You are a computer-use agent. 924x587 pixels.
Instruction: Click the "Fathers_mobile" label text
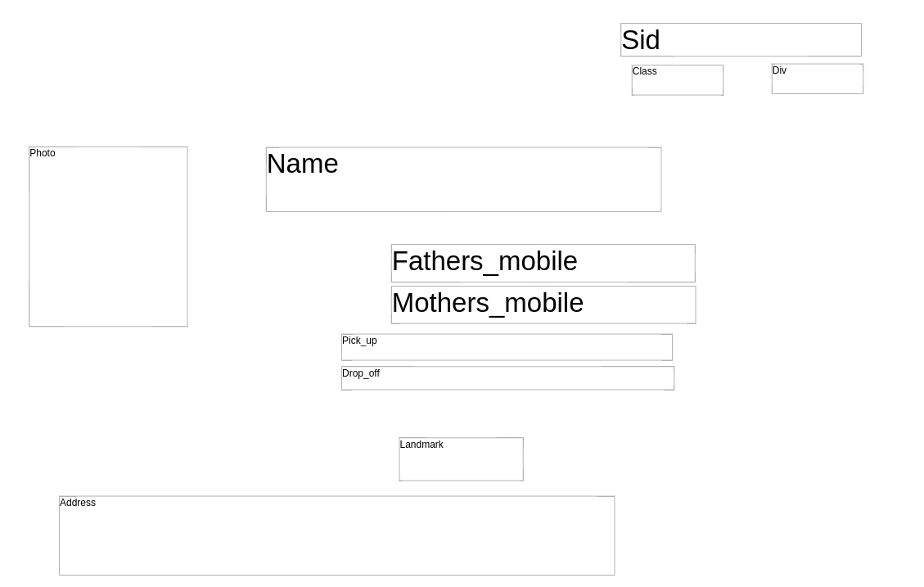coord(485,261)
